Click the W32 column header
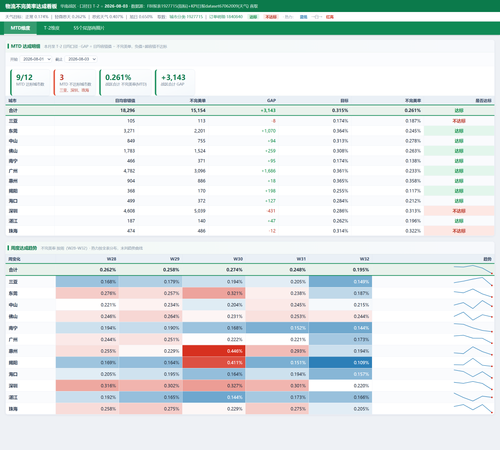 point(364,259)
